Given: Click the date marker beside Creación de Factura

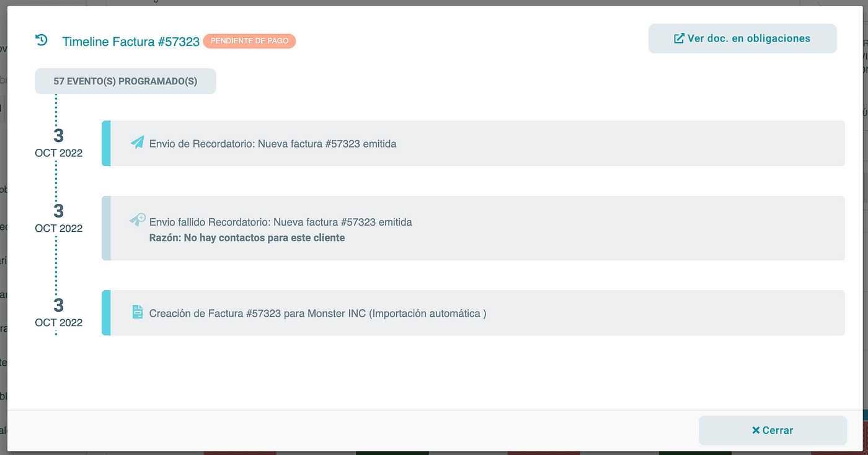Looking at the screenshot, I should point(58,312).
